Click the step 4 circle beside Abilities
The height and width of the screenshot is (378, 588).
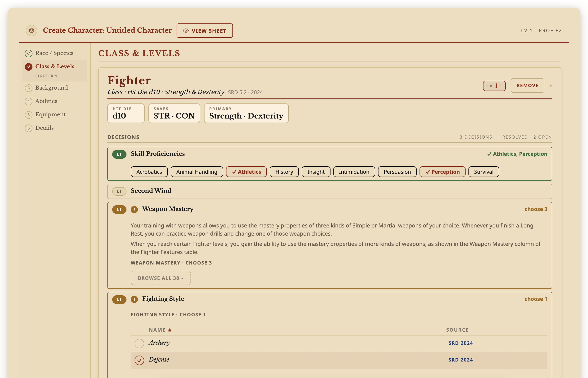point(29,101)
